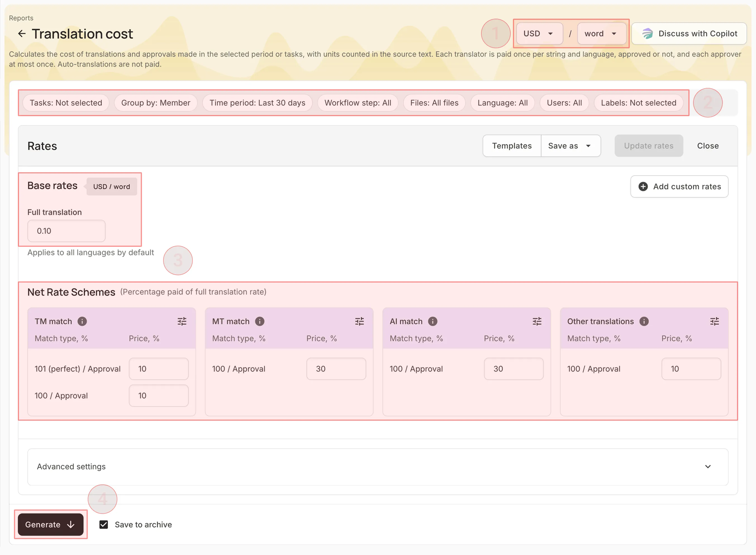Screen dimensions: 756x555
Task: Click TM match 101 (perfect) price field
Action: coord(159,369)
